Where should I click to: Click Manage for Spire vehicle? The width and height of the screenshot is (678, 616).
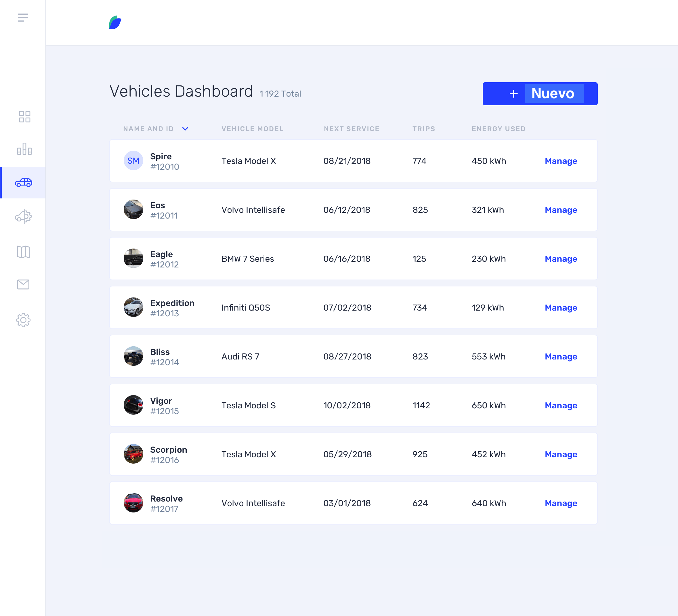(561, 161)
